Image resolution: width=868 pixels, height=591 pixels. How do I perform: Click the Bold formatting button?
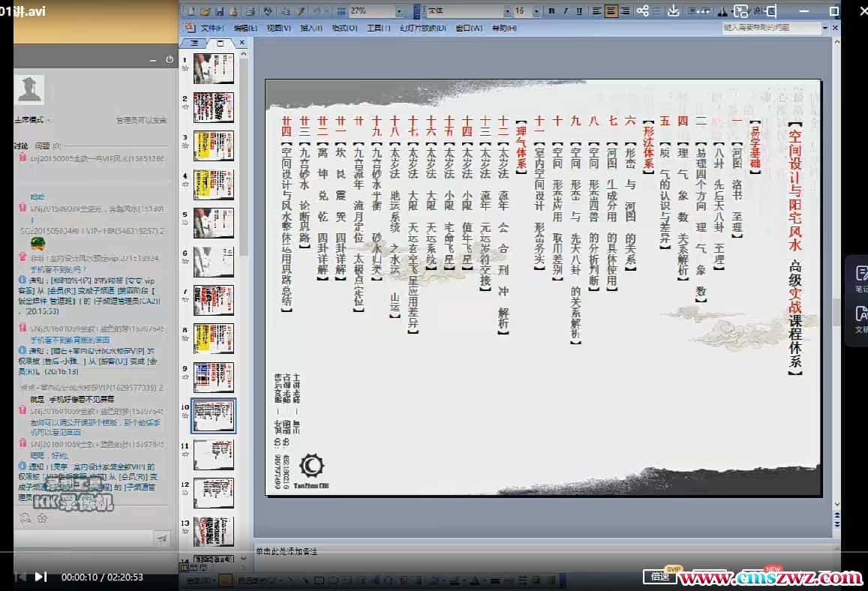[x=552, y=11]
